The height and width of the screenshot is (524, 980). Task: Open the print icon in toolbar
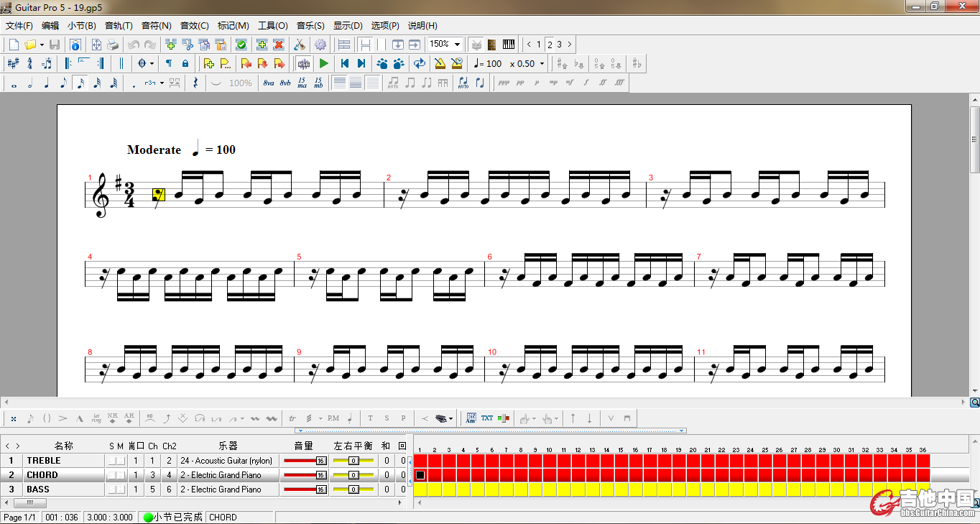pyautogui.click(x=113, y=45)
